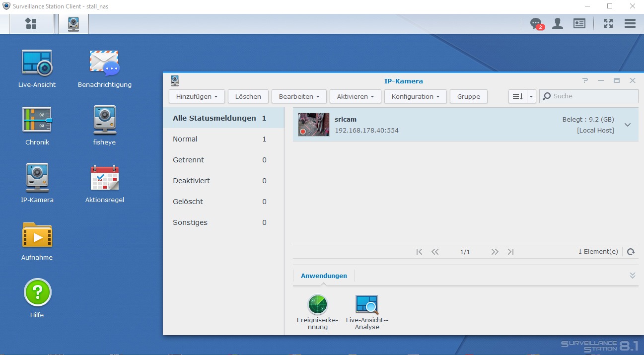
Task: Click the Löschen button
Action: tap(248, 96)
